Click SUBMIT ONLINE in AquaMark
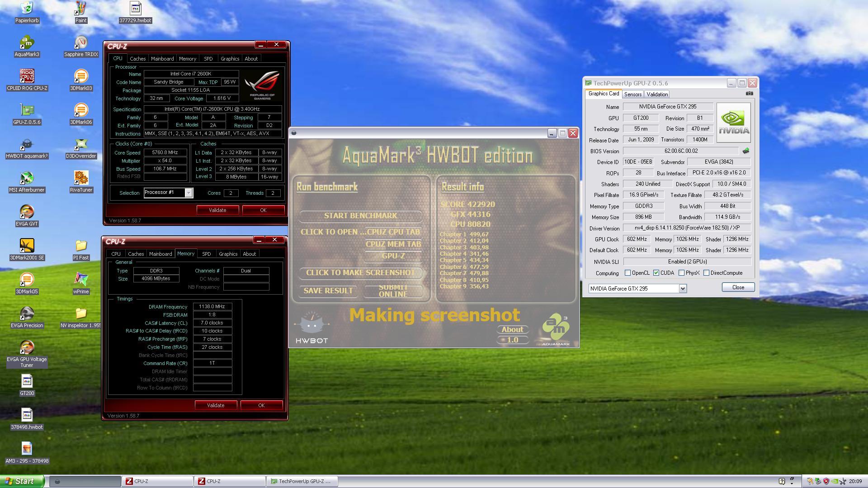The image size is (868, 488). [393, 291]
